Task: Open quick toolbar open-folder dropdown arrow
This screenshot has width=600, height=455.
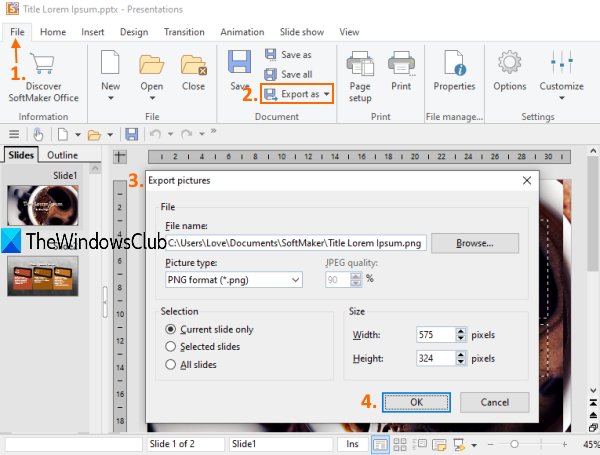Action: [x=110, y=135]
